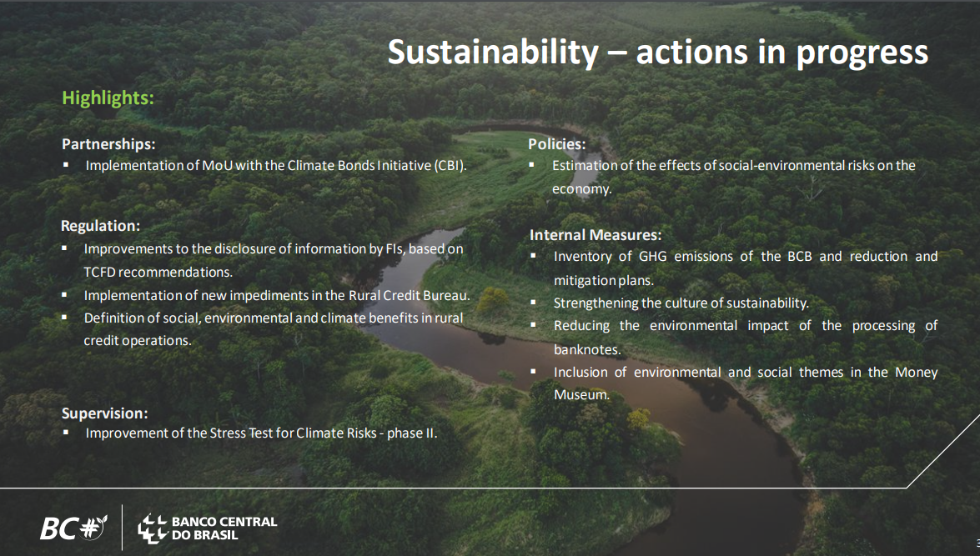Click the Stress Test for Climate Risks line
This screenshot has width=980, height=556.
coord(261,433)
